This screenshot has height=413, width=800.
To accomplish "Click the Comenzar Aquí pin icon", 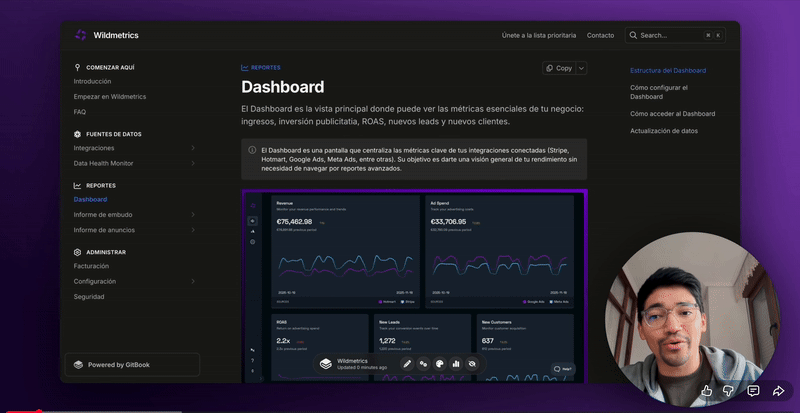I will click(x=77, y=67).
